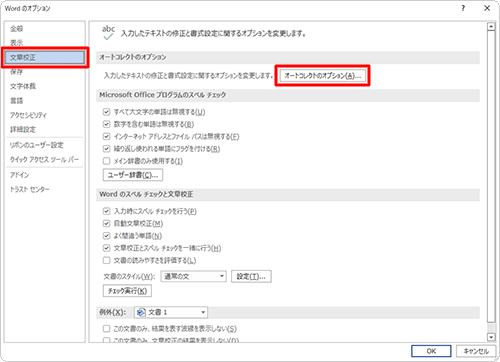The height and width of the screenshot is (362, 500).
Task: Toggle よく間違う単語 checkbox
Action: 106,236
